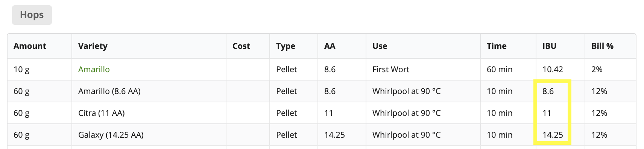Open the Amarillo variety link
644x149 pixels.
click(x=94, y=69)
